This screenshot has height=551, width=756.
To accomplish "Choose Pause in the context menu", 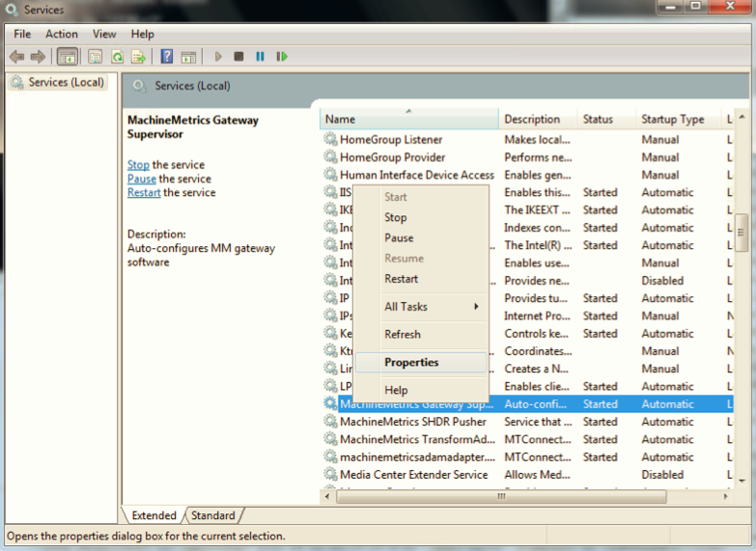I will point(421,237).
